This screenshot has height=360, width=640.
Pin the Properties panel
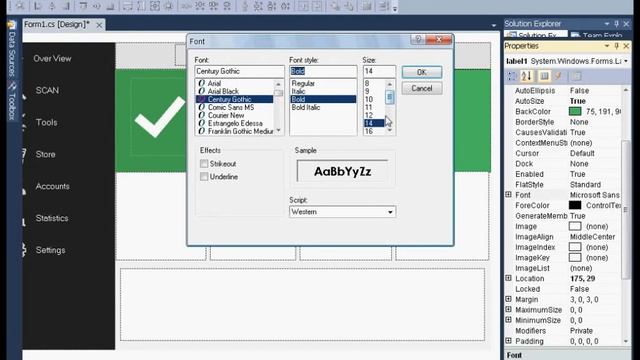(617, 46)
